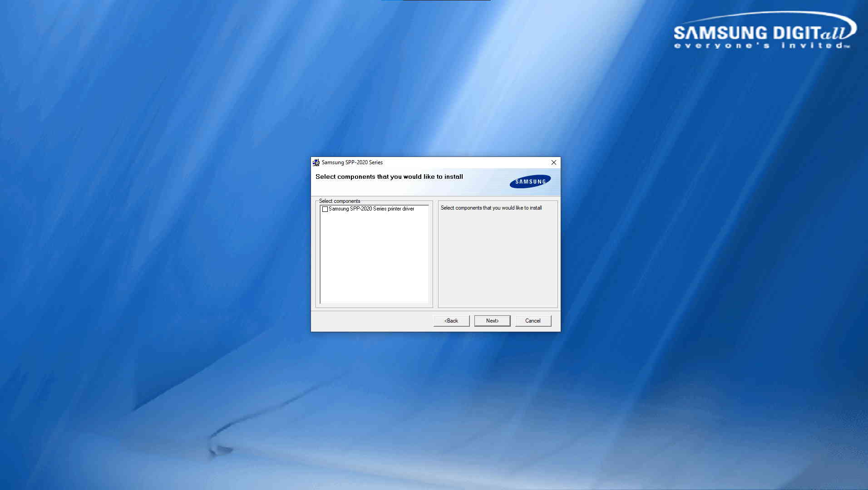This screenshot has height=490, width=868.
Task: Go back with the <Back button
Action: click(451, 321)
